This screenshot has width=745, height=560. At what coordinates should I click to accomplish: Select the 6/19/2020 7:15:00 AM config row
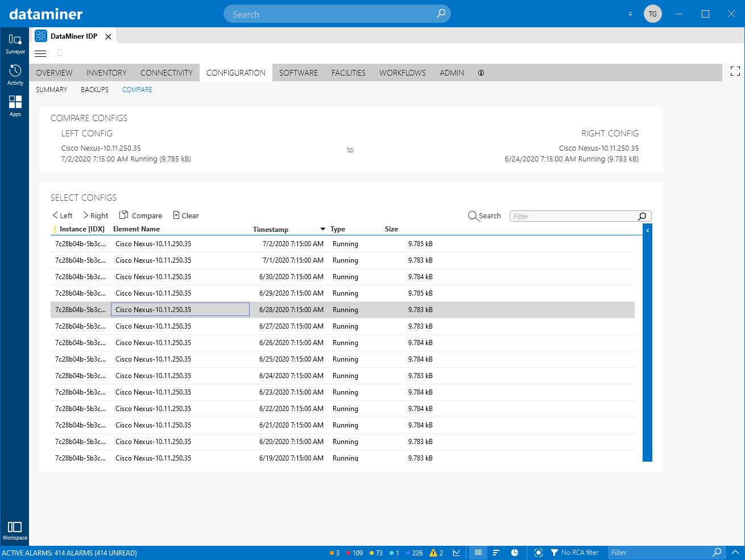(x=342, y=457)
